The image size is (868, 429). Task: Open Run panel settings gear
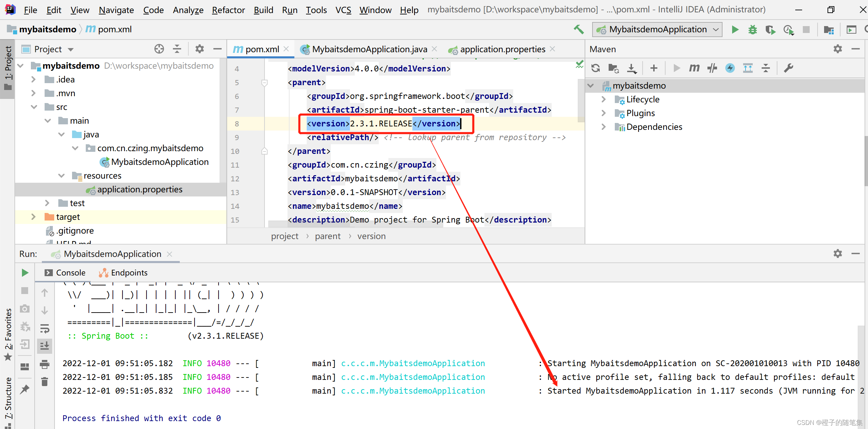click(838, 254)
